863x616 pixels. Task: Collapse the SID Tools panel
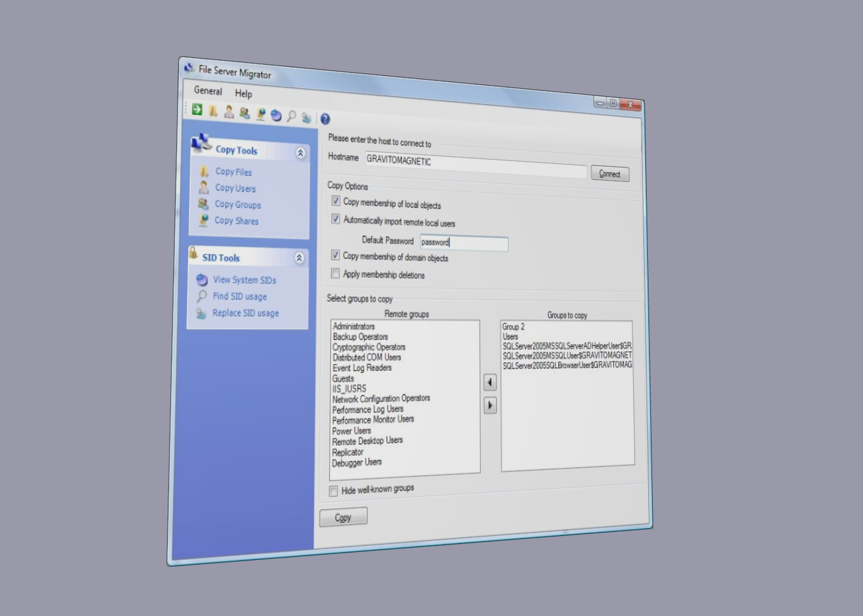tap(299, 258)
